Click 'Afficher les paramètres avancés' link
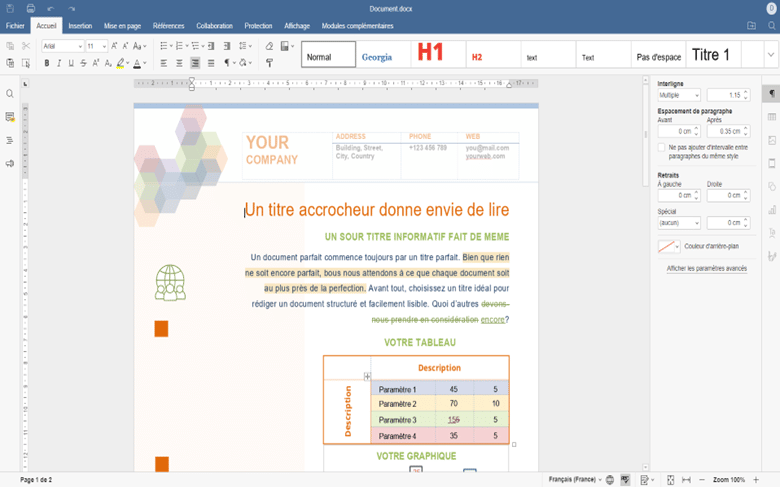Image resolution: width=780 pixels, height=487 pixels. [x=706, y=268]
